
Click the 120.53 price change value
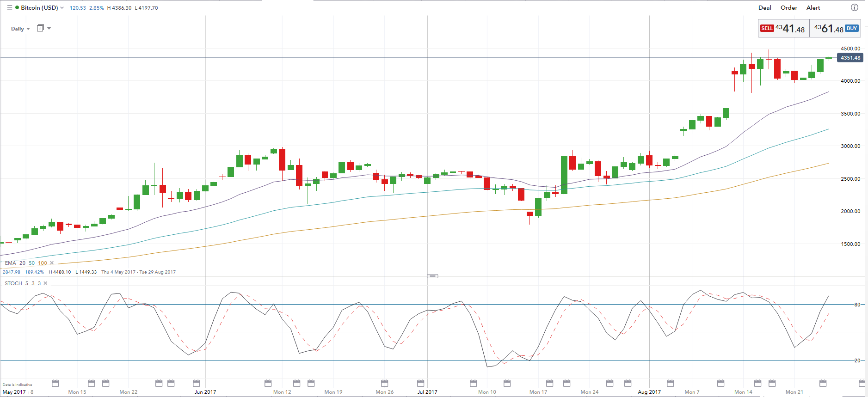pyautogui.click(x=78, y=8)
